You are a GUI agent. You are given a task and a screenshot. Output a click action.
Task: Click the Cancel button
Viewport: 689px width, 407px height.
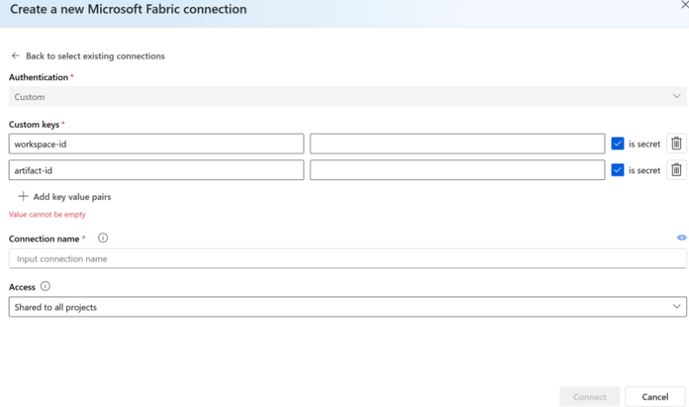655,396
